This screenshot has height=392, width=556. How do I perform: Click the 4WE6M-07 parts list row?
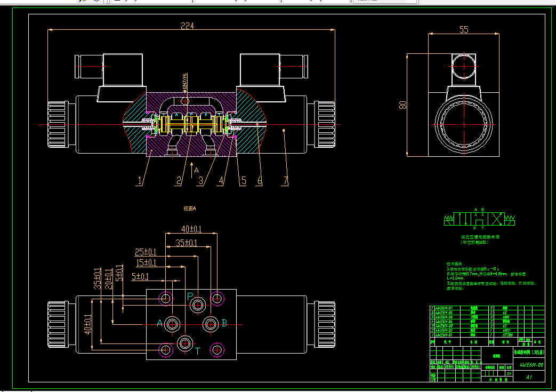[487, 308]
